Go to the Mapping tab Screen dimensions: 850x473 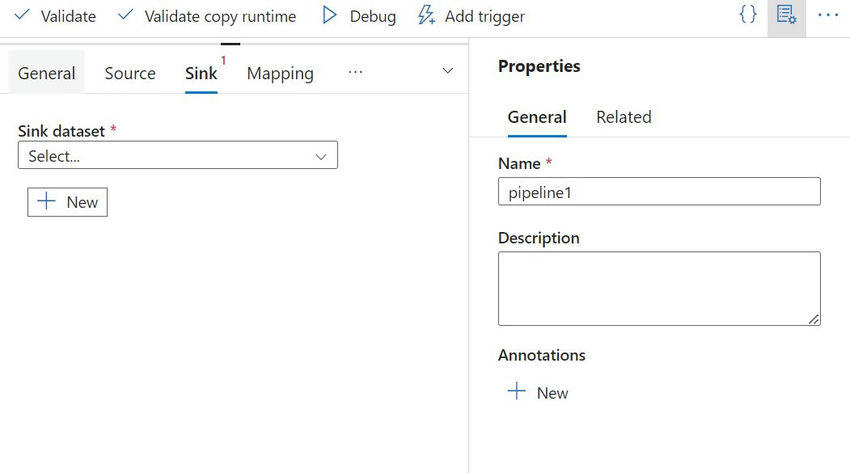coord(280,73)
